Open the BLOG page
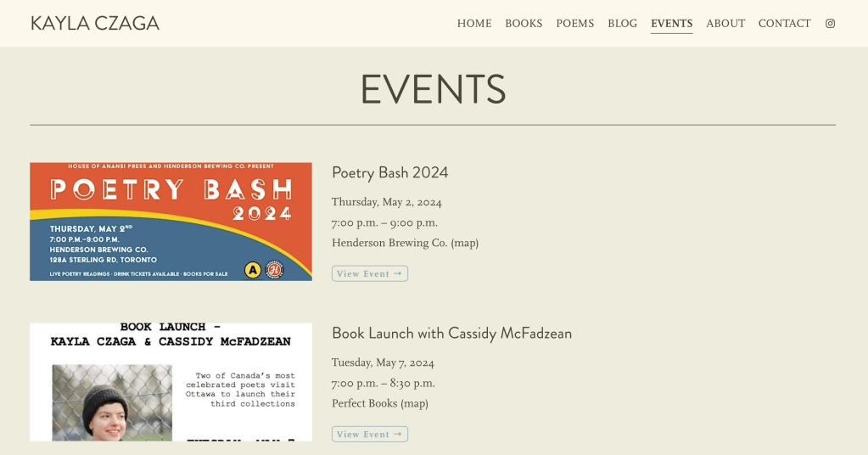The image size is (868, 455). [x=622, y=24]
